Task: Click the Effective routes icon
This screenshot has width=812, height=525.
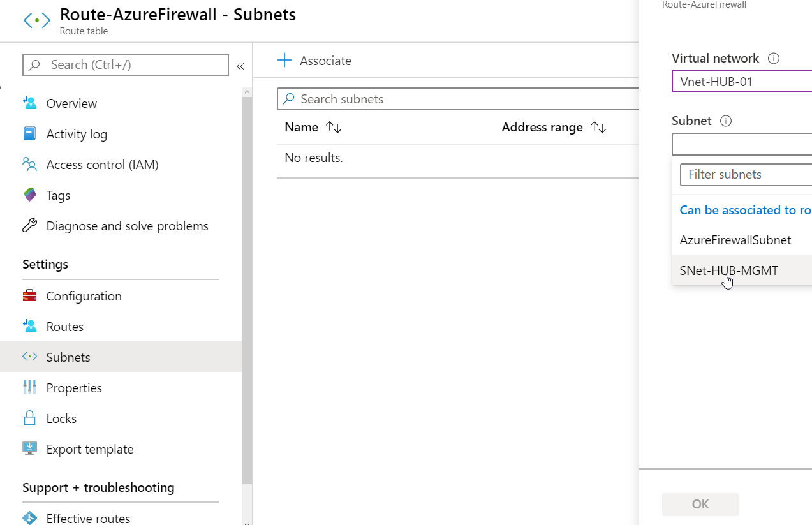Action: 29,519
